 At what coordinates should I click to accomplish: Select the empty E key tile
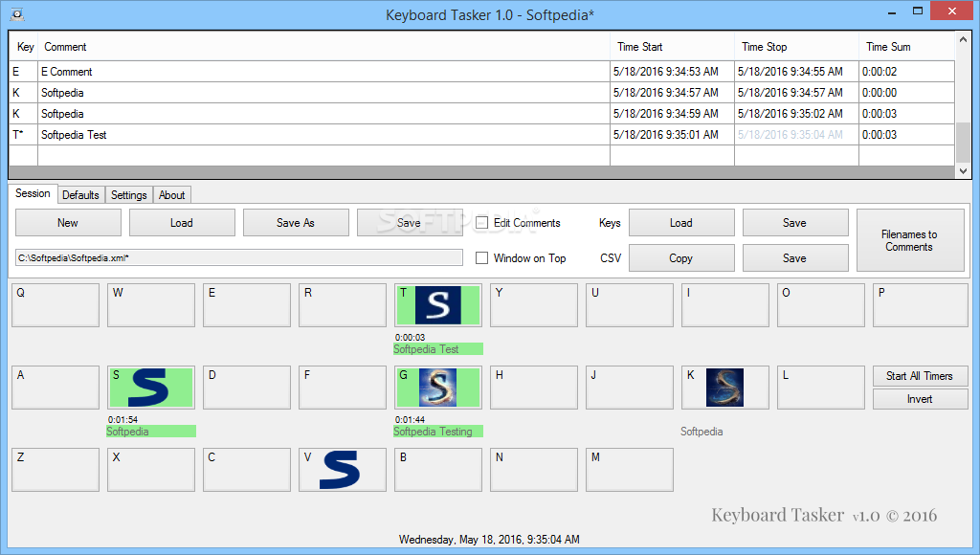247,305
